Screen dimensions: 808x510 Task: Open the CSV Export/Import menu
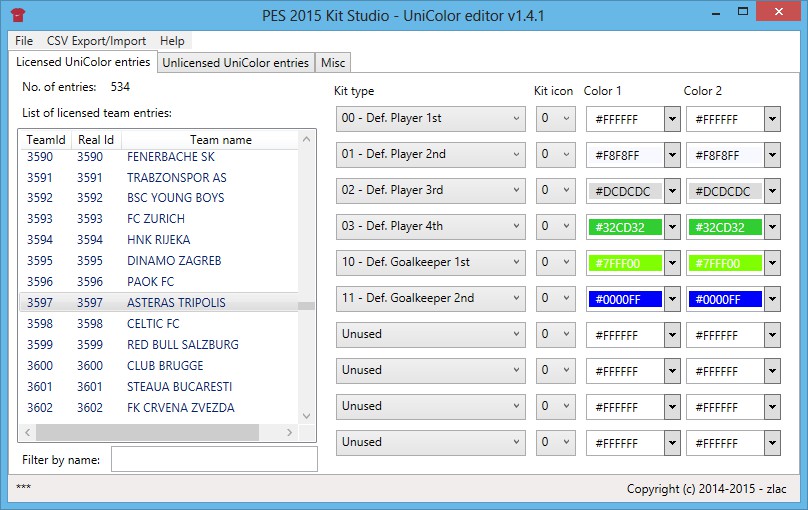point(96,41)
